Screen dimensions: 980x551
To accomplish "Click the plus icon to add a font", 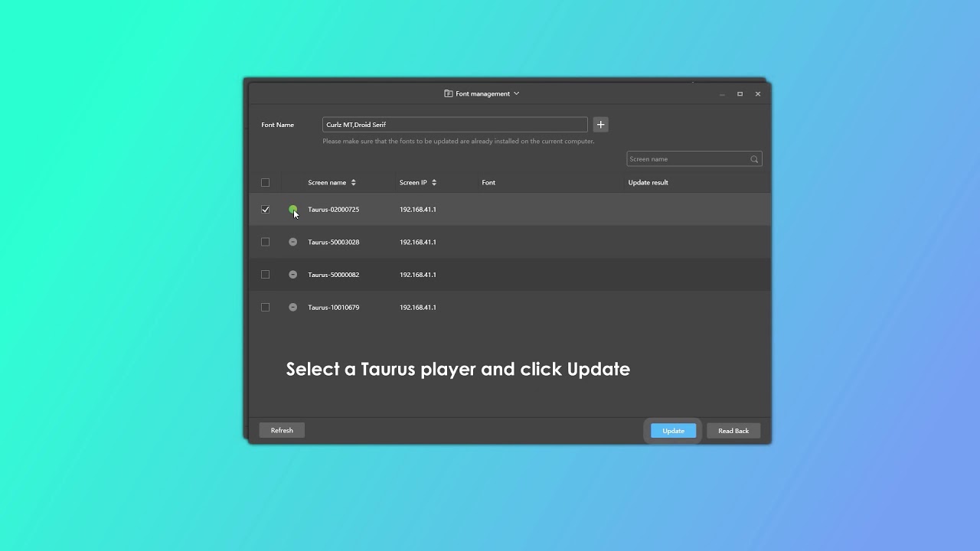I will [600, 125].
